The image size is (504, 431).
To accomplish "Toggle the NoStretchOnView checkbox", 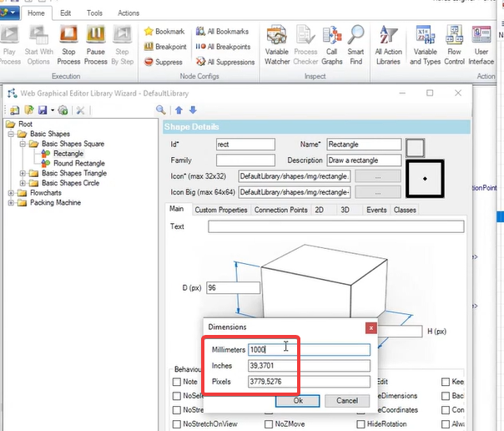I will (x=177, y=424).
